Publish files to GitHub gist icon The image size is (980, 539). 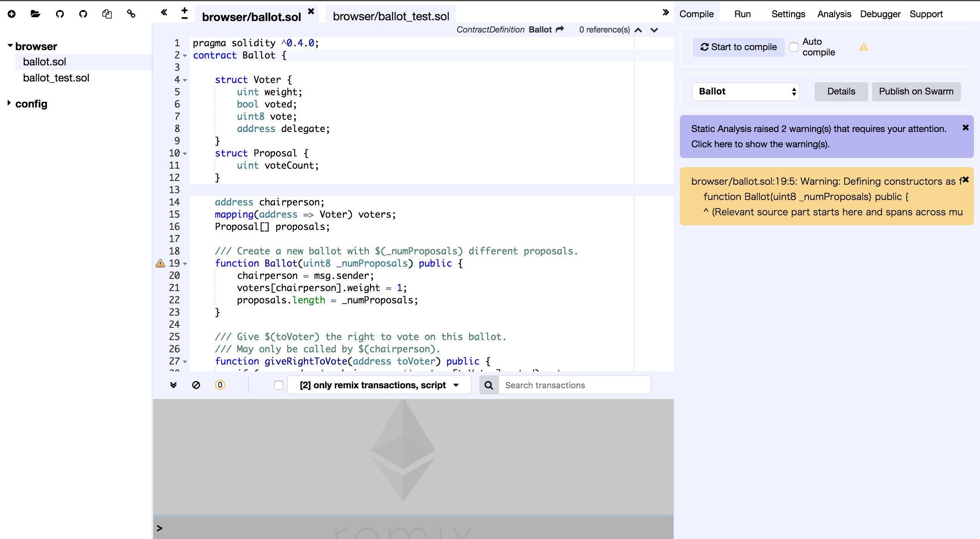tap(60, 14)
